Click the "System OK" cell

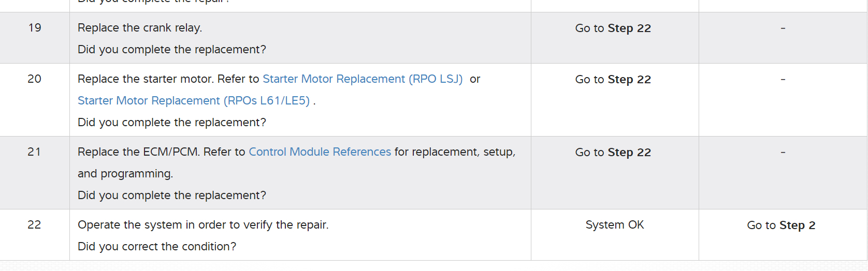pyautogui.click(x=614, y=225)
